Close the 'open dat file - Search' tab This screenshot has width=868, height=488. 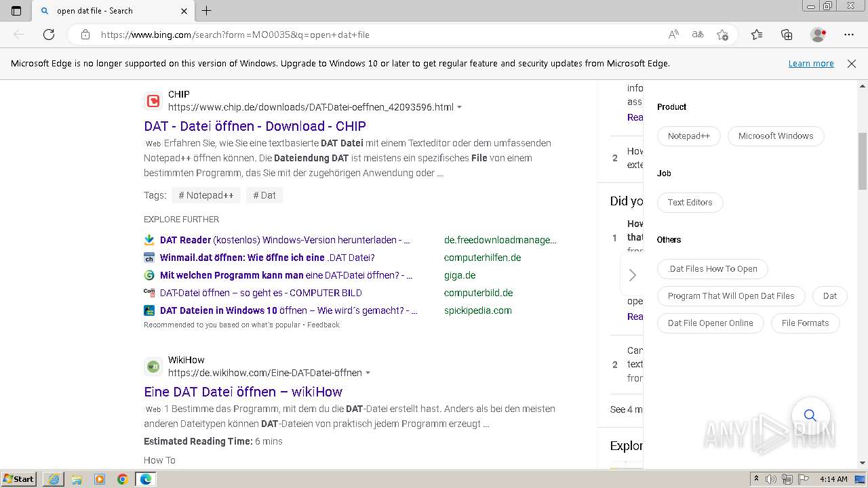(184, 11)
